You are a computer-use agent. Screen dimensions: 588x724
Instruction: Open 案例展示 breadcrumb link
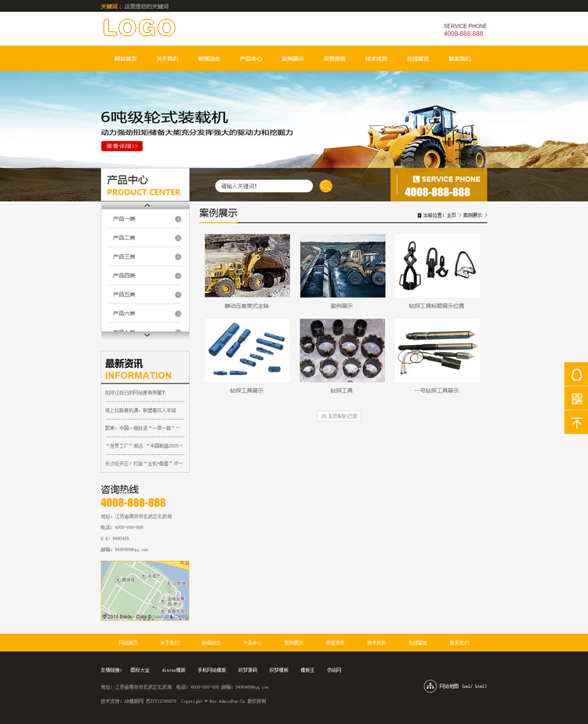(473, 215)
